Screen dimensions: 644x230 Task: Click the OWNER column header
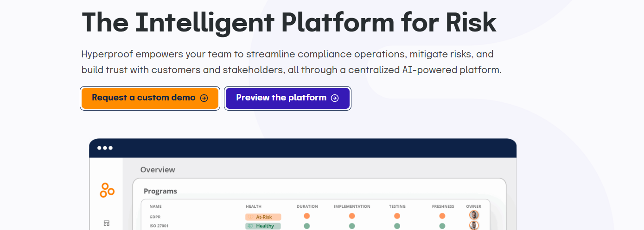pos(474,206)
